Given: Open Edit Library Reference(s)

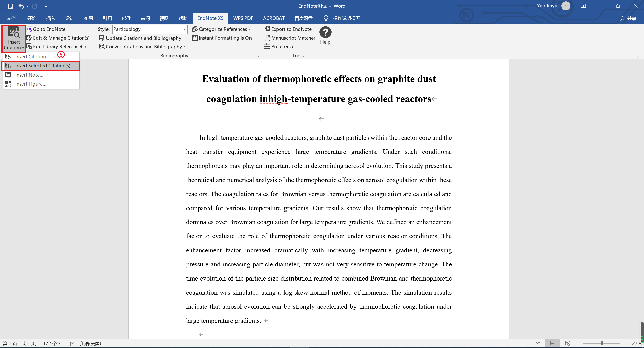Looking at the screenshot, I should (56, 46).
